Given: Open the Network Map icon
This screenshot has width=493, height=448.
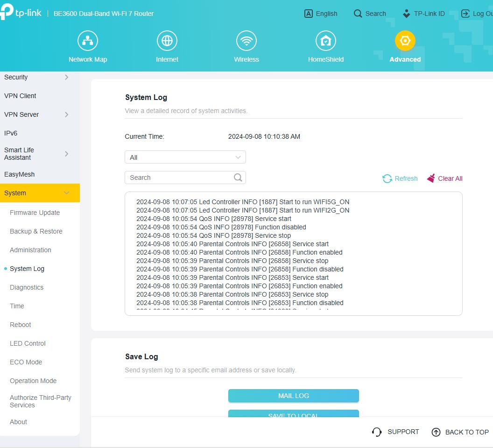Looking at the screenshot, I should pyautogui.click(x=87, y=41).
